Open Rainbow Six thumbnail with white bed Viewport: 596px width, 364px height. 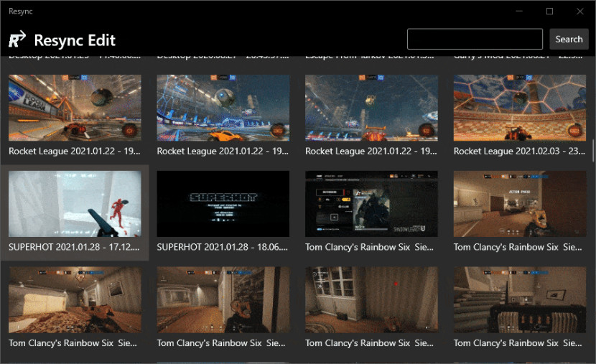tap(75, 299)
